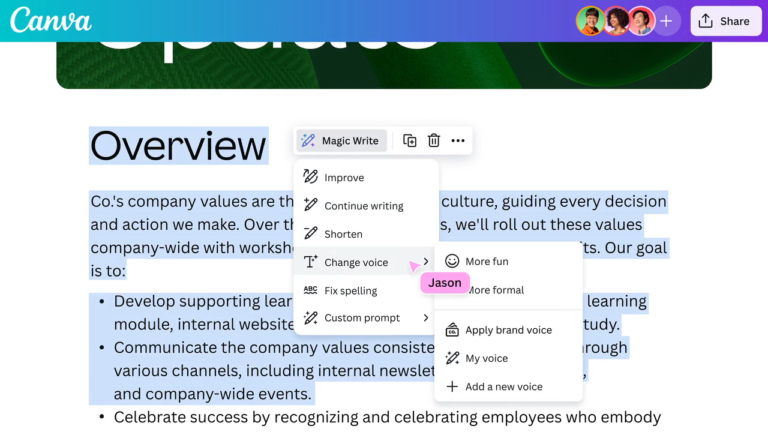Click the Overview heading text
Screen dimensions: 768x432
click(x=178, y=145)
